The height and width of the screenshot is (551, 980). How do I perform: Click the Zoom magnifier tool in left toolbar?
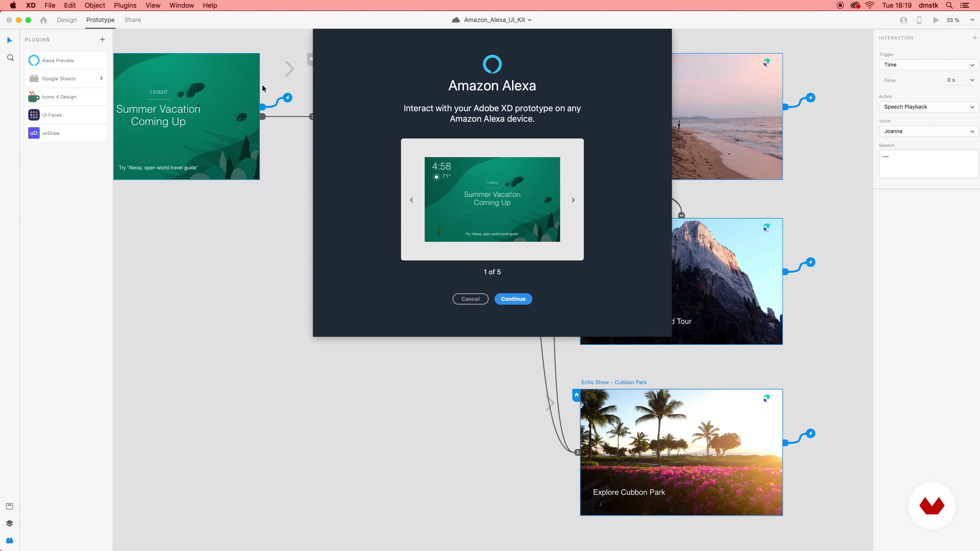click(10, 58)
